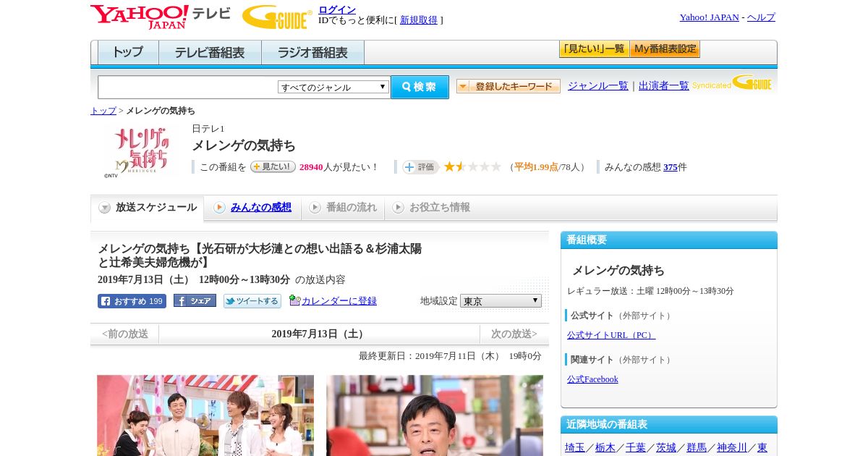The width and height of the screenshot is (868, 456).
Task: Open the Yahoo! Japan TV logo
Action: click(x=161, y=17)
